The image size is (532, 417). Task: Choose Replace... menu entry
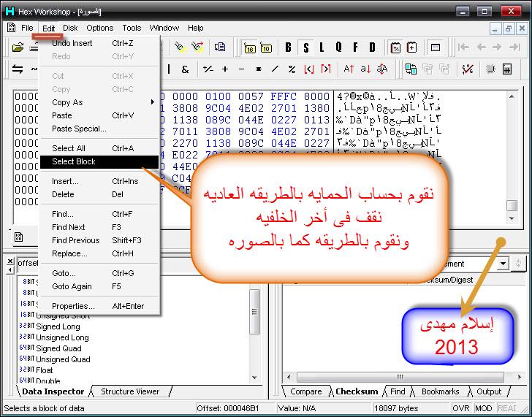(99, 253)
